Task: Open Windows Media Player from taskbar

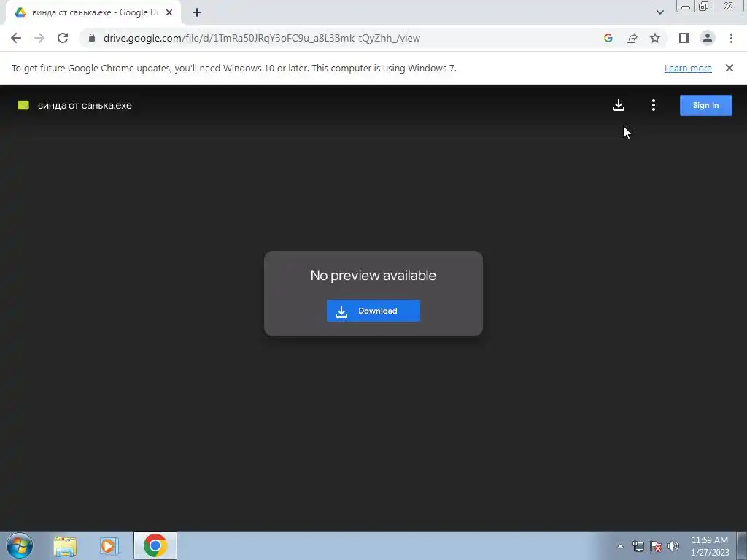Action: 109,545
